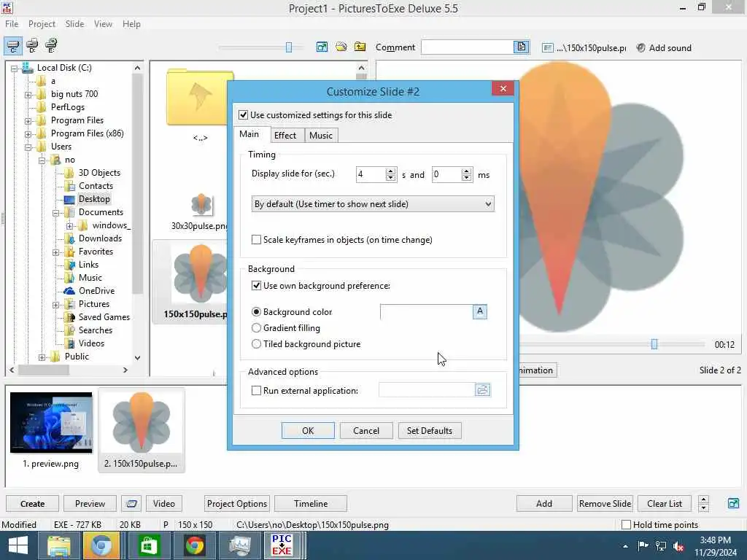Expand Program Files folder node
This screenshot has height=560, width=747.
(28, 121)
